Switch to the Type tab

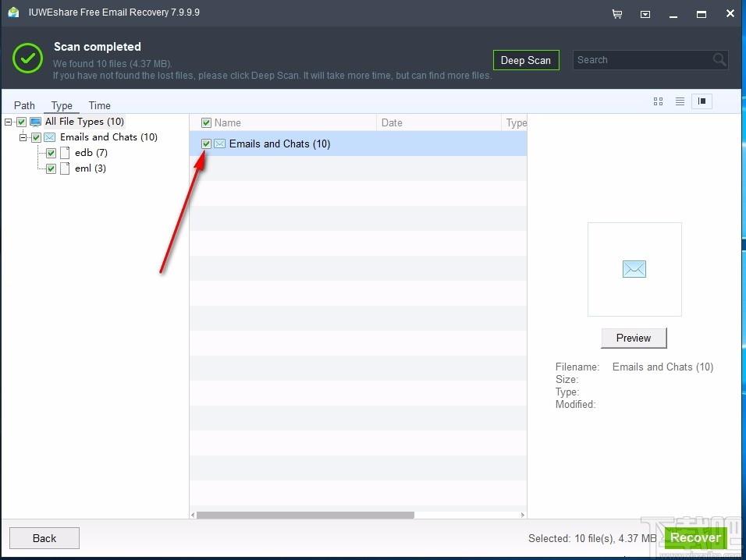tap(62, 105)
